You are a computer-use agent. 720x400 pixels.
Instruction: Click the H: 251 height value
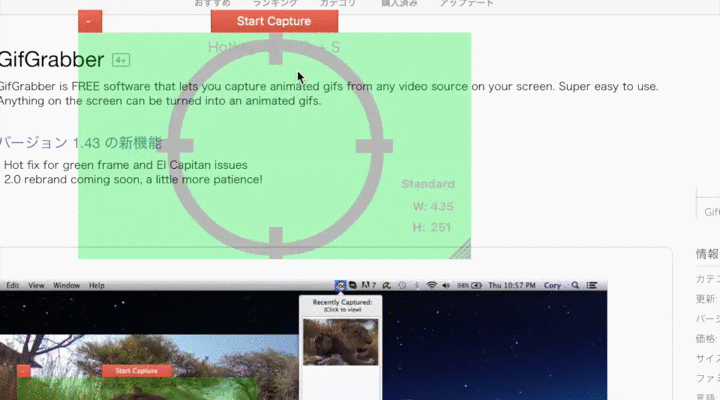[432, 227]
